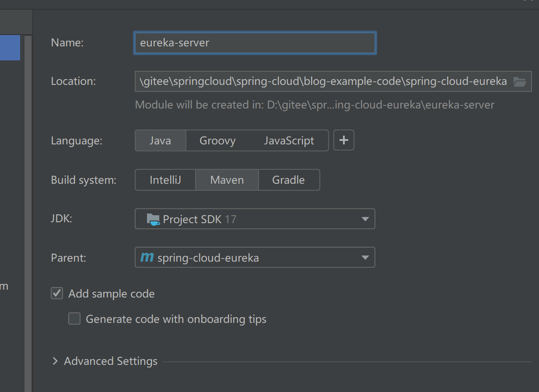Click the folder browse icon in Location field

(520, 81)
